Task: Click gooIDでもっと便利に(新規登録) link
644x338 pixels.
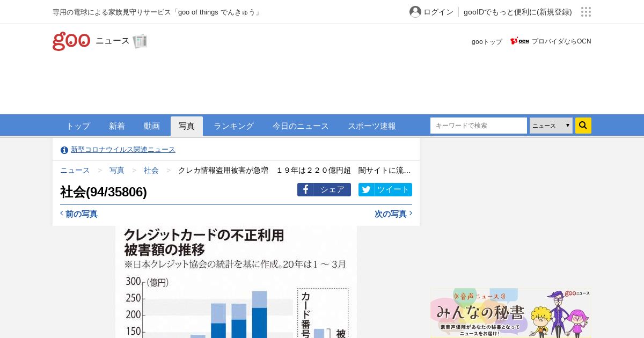Action: tap(518, 12)
